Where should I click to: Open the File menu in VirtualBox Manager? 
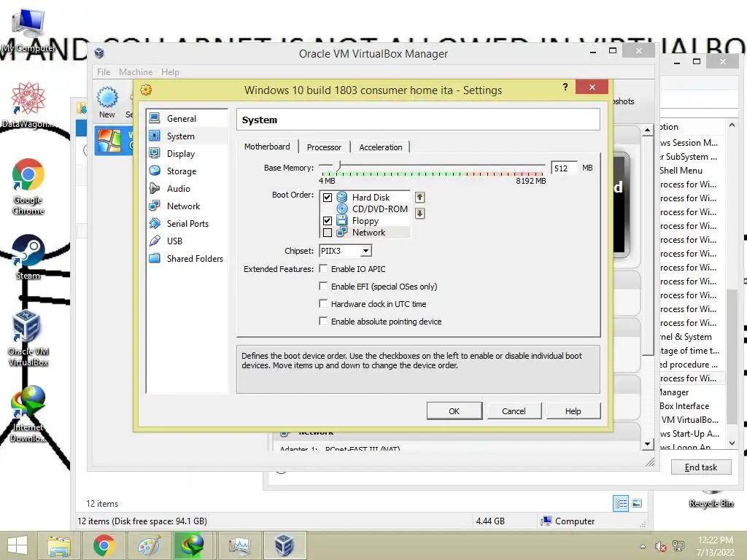coord(104,72)
